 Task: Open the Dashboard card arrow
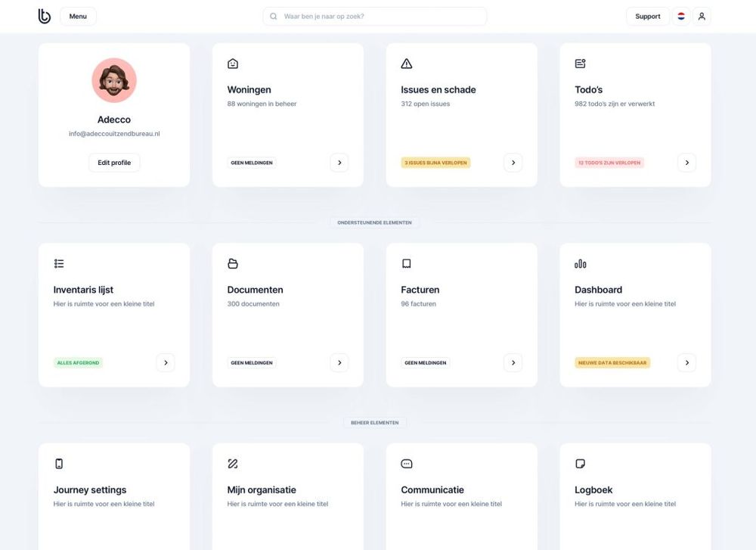[687, 363]
